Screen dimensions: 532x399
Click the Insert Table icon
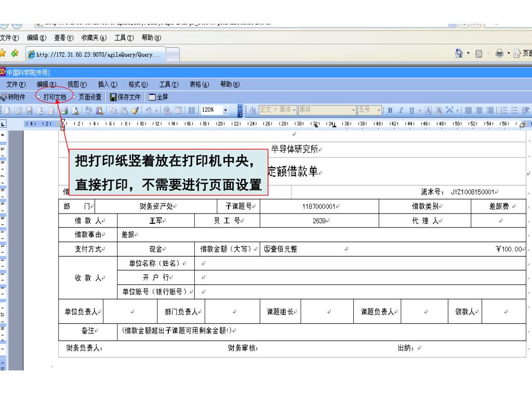click(178, 110)
